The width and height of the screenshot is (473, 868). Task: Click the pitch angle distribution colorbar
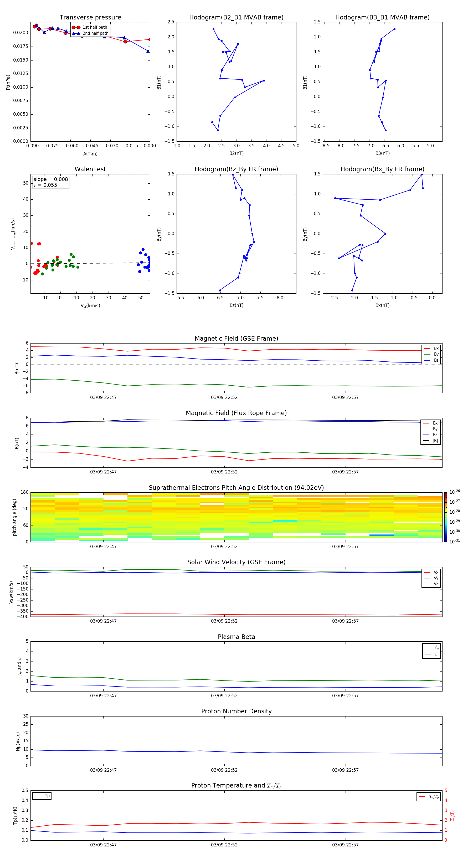pos(445,517)
